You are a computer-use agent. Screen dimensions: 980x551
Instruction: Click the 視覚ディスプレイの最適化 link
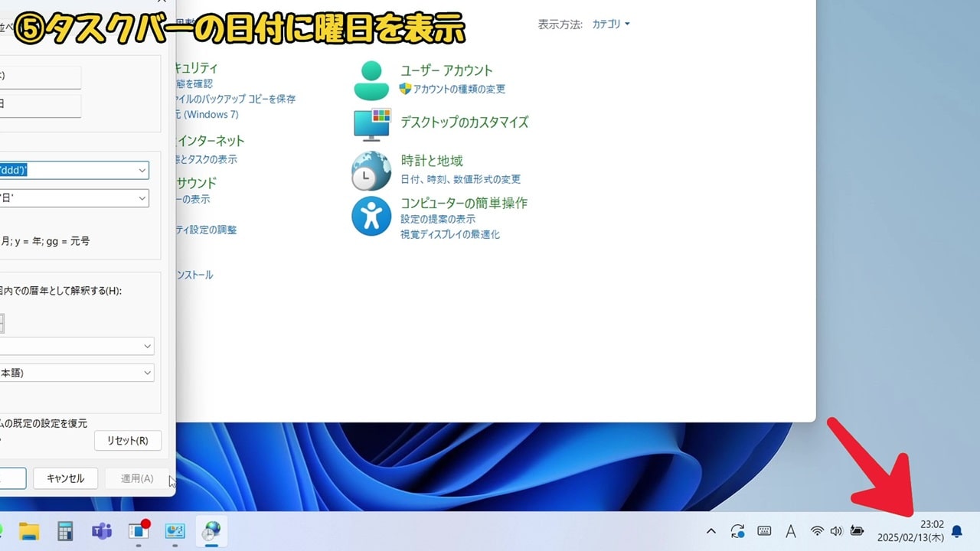450,234
